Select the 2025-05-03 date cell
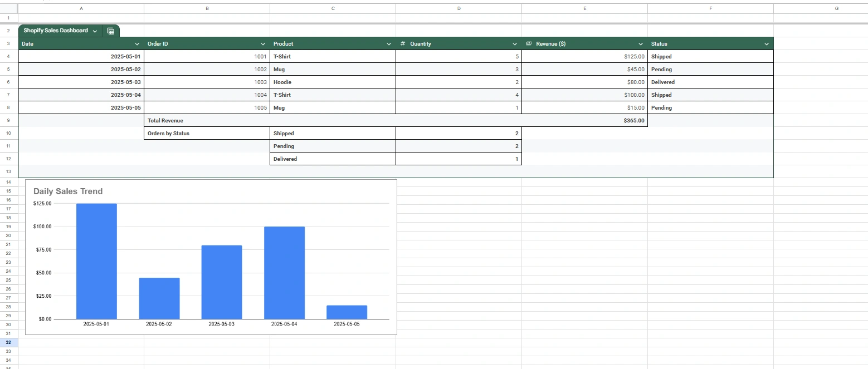Screen dimensions: 868x369 (x=81, y=82)
